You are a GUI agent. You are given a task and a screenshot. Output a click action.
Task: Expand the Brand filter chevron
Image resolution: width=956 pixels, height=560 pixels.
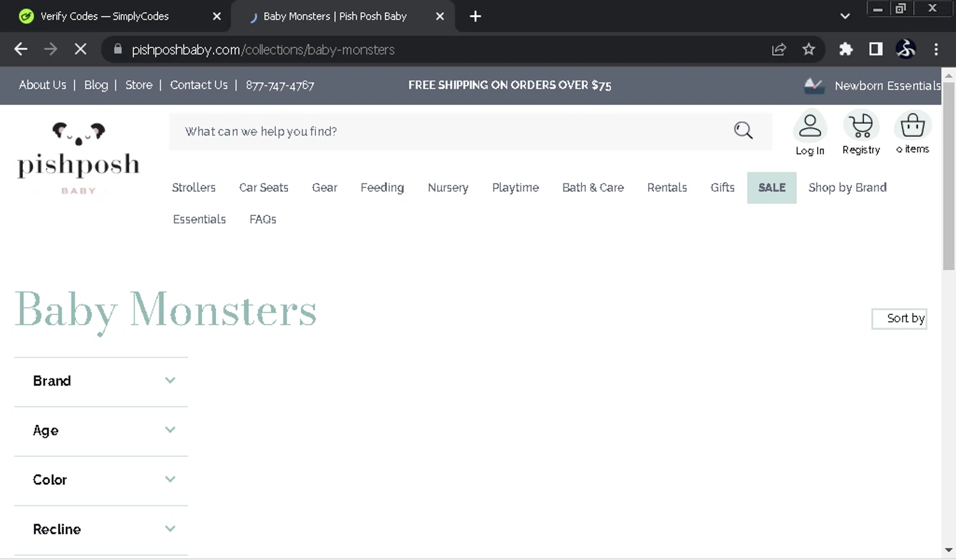coord(170,380)
